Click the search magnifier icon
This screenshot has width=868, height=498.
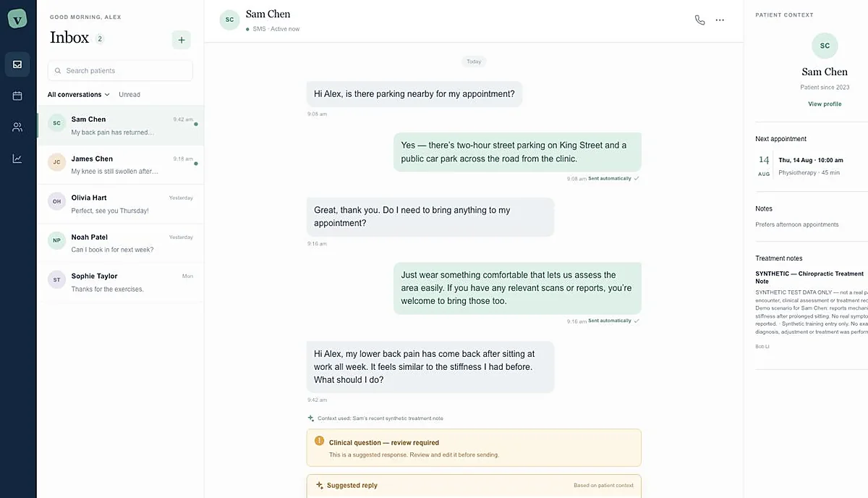tap(58, 71)
